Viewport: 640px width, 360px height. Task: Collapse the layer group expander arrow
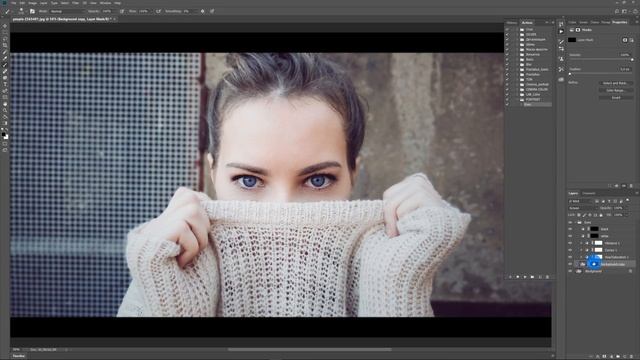coord(575,222)
